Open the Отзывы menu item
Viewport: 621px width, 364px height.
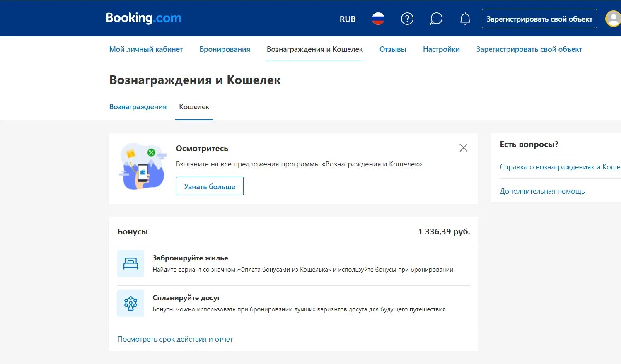click(393, 49)
